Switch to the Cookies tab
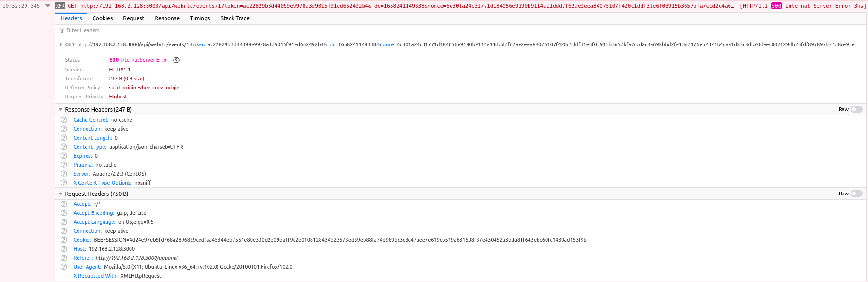Image resolution: width=868 pixels, height=282 pixels. click(102, 18)
